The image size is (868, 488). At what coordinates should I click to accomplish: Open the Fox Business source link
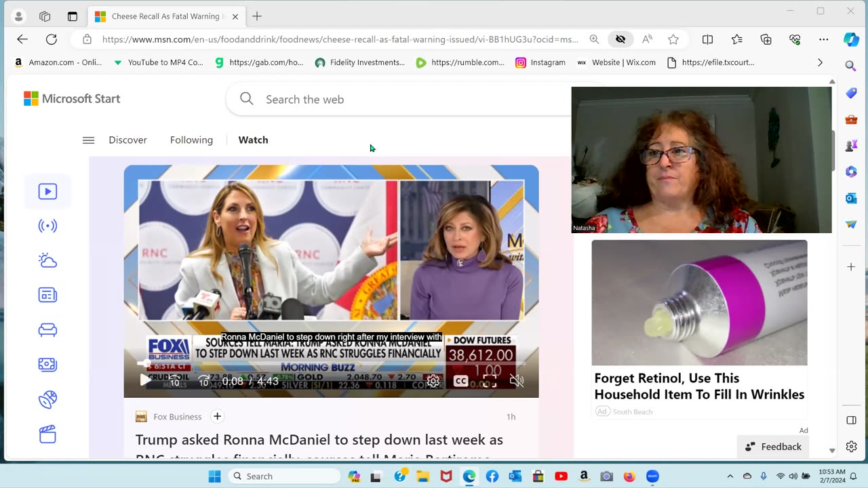(177, 417)
